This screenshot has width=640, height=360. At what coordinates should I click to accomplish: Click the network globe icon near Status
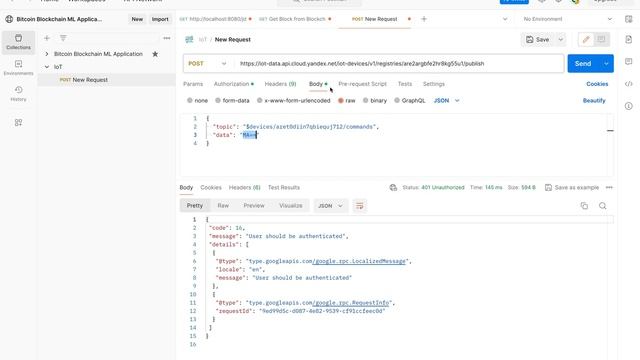coord(393,187)
